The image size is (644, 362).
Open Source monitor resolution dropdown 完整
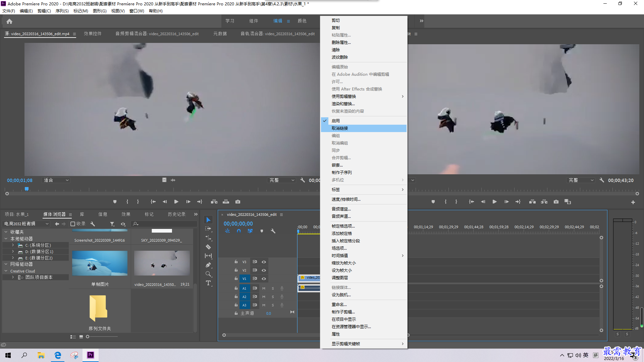pyautogui.click(x=282, y=180)
